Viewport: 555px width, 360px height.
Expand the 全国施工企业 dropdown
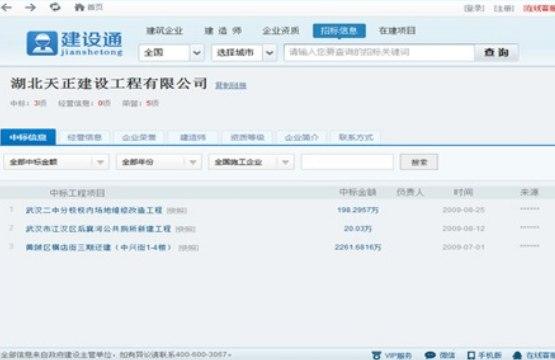tap(251, 162)
